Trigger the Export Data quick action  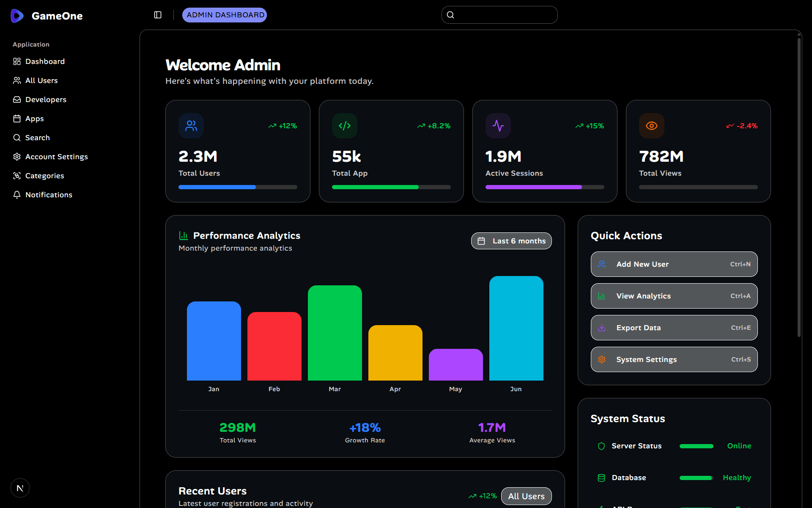(674, 328)
